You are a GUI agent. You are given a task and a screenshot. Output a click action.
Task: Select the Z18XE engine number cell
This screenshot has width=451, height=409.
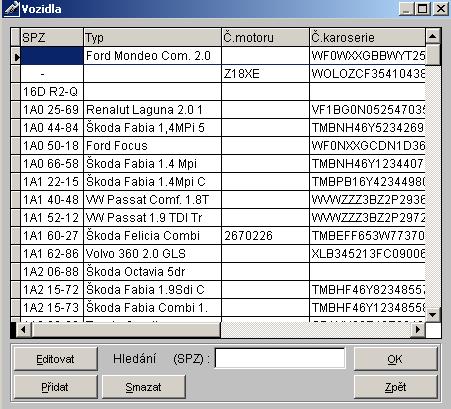(x=265, y=74)
